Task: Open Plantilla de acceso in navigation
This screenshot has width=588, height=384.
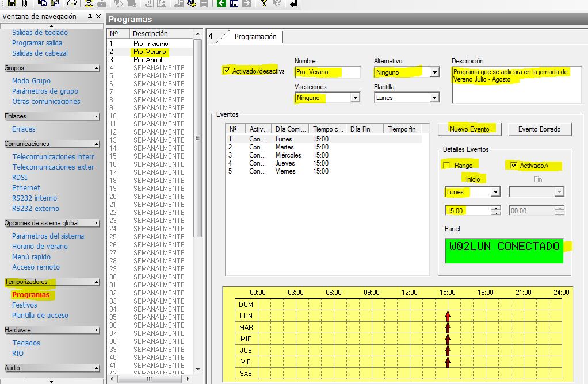Action: tap(40, 316)
